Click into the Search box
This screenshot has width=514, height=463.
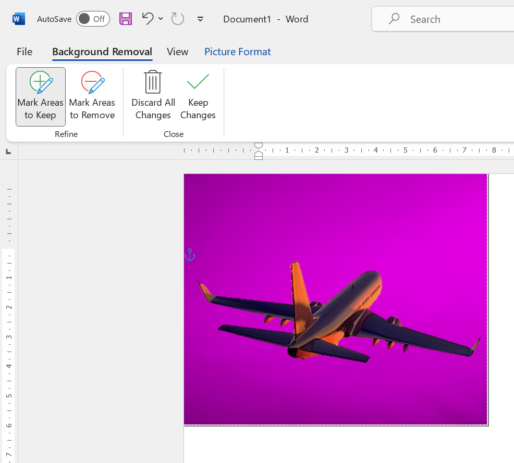(x=443, y=19)
